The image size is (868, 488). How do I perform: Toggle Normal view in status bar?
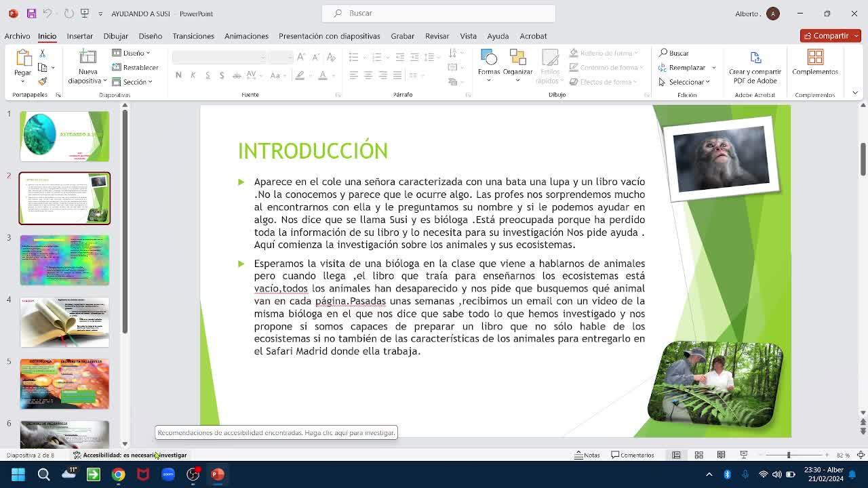(676, 455)
